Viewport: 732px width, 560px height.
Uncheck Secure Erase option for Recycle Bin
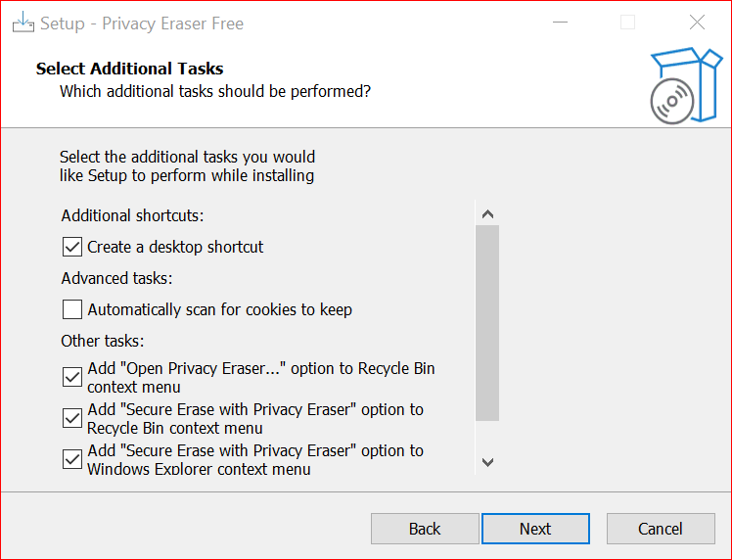(72, 418)
